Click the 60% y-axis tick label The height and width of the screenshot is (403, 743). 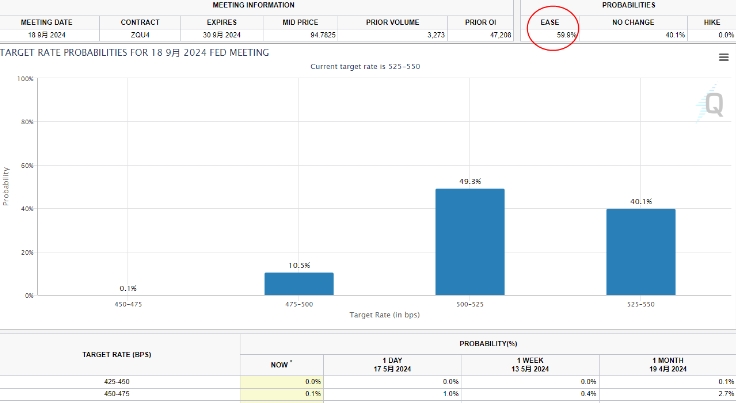click(27, 165)
